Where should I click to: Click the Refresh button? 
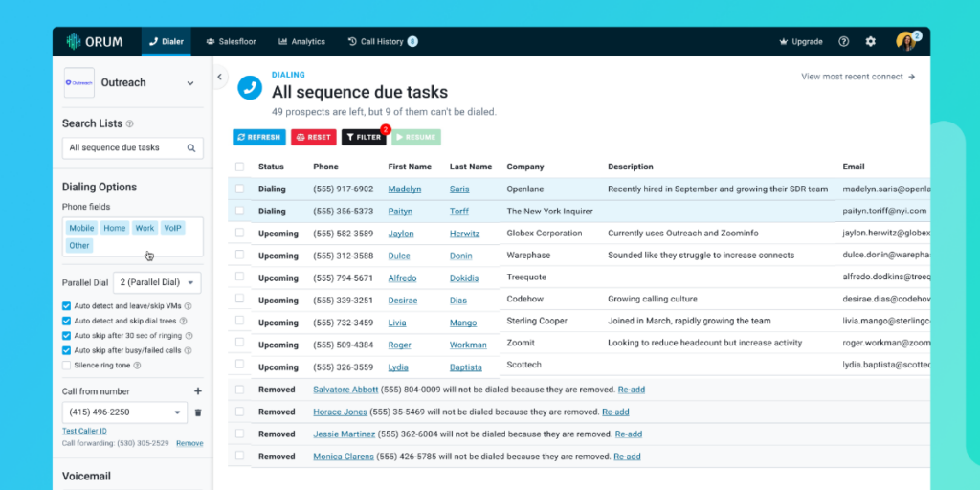pyautogui.click(x=258, y=137)
